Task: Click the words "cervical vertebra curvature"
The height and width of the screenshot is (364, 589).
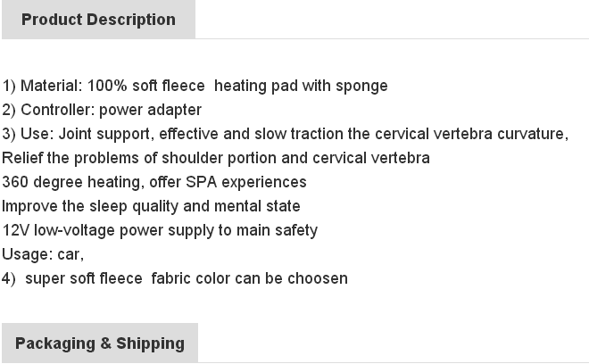Action: [471, 134]
